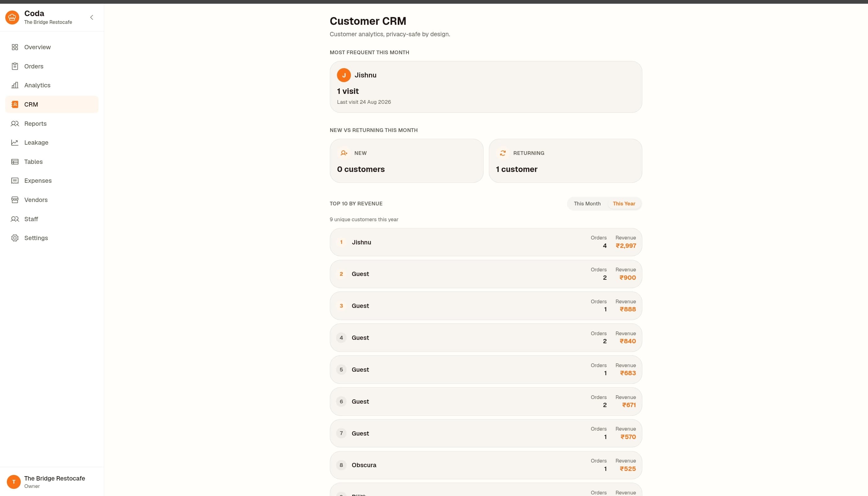
Task: Collapse the sidebar with the chevron arrow
Action: pos(91,17)
